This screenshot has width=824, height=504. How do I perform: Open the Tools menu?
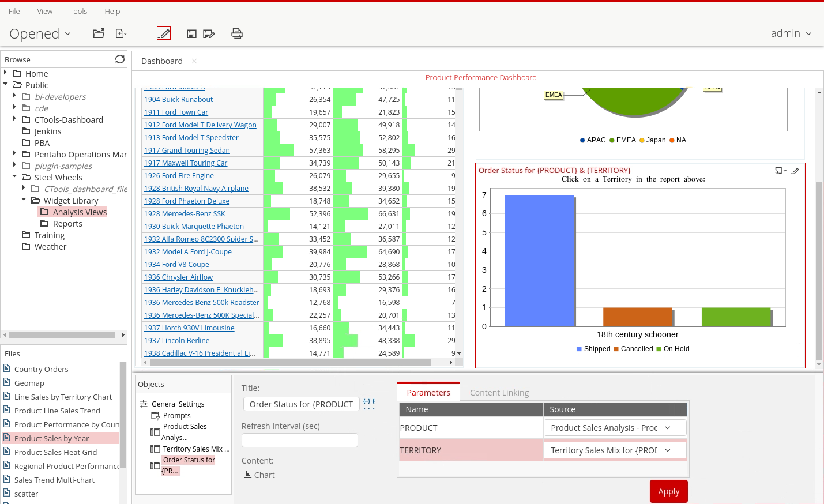tap(78, 11)
